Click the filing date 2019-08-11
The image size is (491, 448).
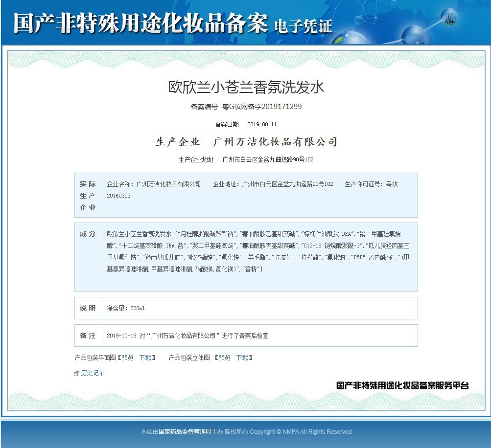[x=262, y=124]
